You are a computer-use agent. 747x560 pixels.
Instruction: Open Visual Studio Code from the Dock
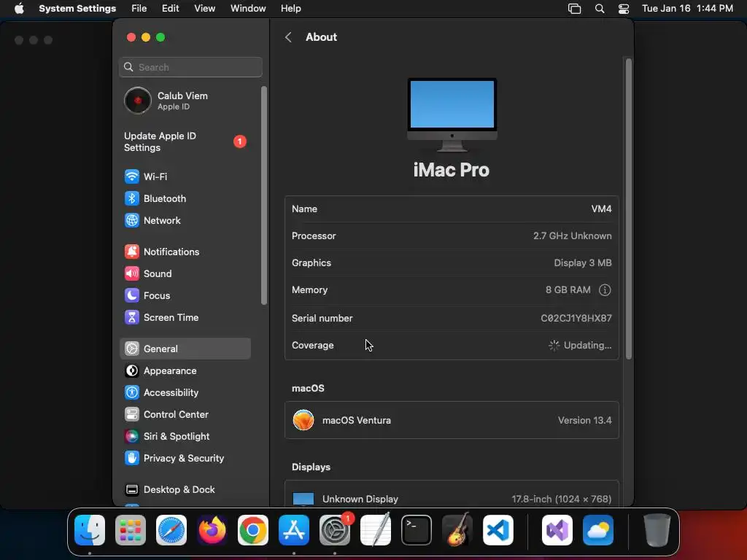coord(498,530)
